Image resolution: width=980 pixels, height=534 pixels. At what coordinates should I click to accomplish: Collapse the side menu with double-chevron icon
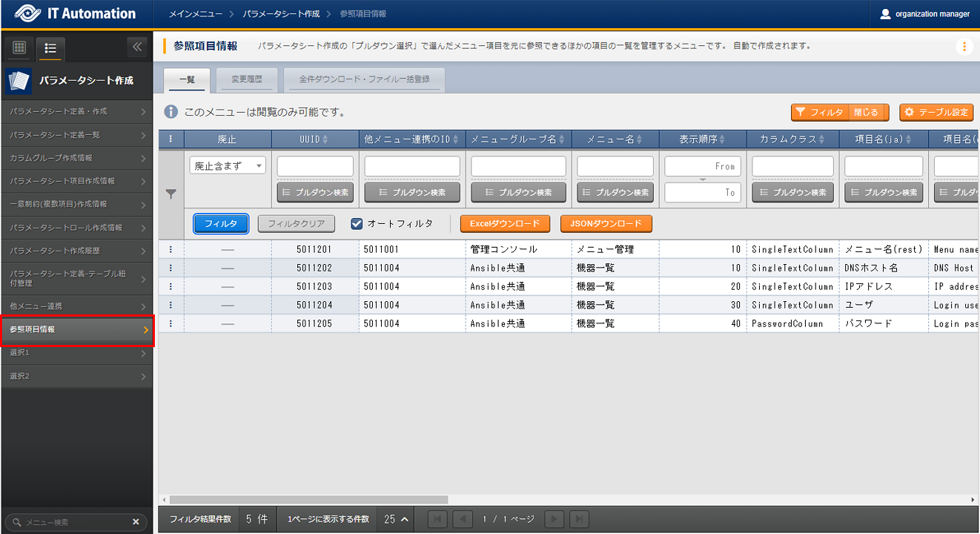(136, 47)
